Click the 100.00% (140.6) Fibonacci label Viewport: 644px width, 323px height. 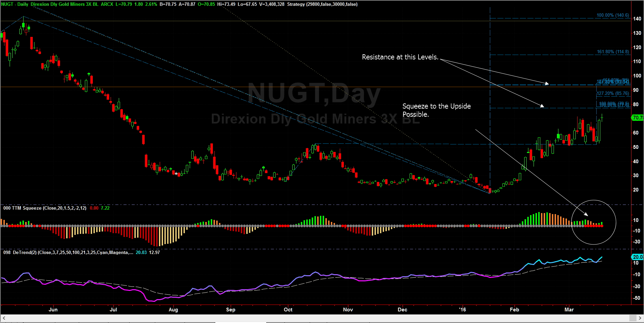pyautogui.click(x=612, y=15)
